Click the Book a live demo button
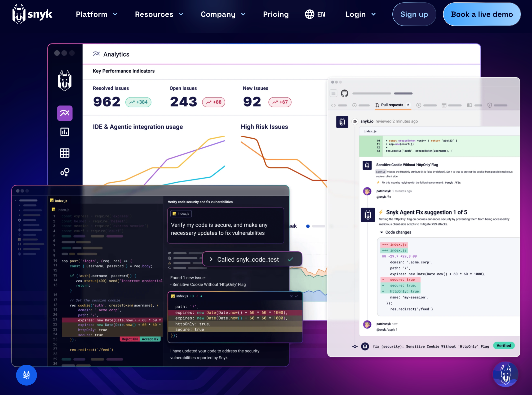532x395 pixels. coord(482,14)
